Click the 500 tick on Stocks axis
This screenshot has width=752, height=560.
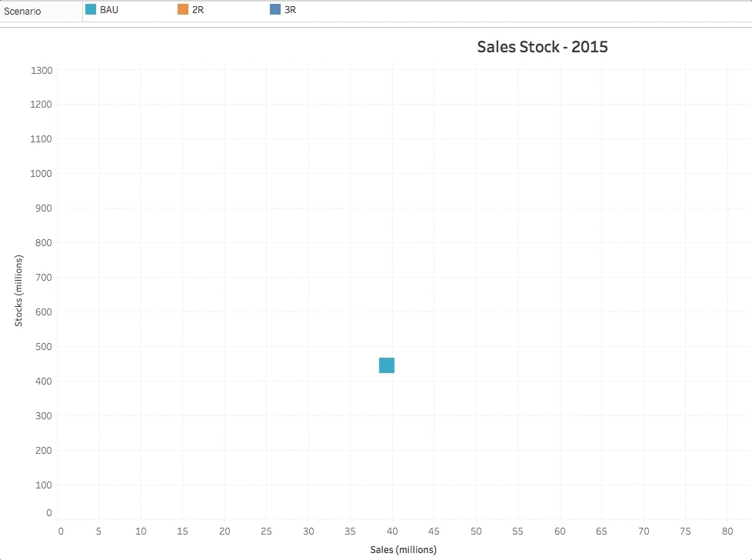point(44,347)
